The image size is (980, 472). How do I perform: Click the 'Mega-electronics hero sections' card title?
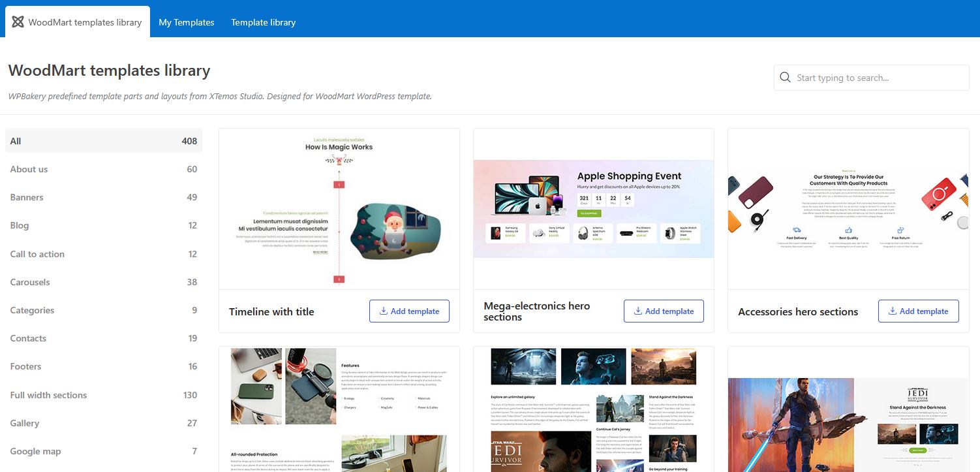click(537, 311)
